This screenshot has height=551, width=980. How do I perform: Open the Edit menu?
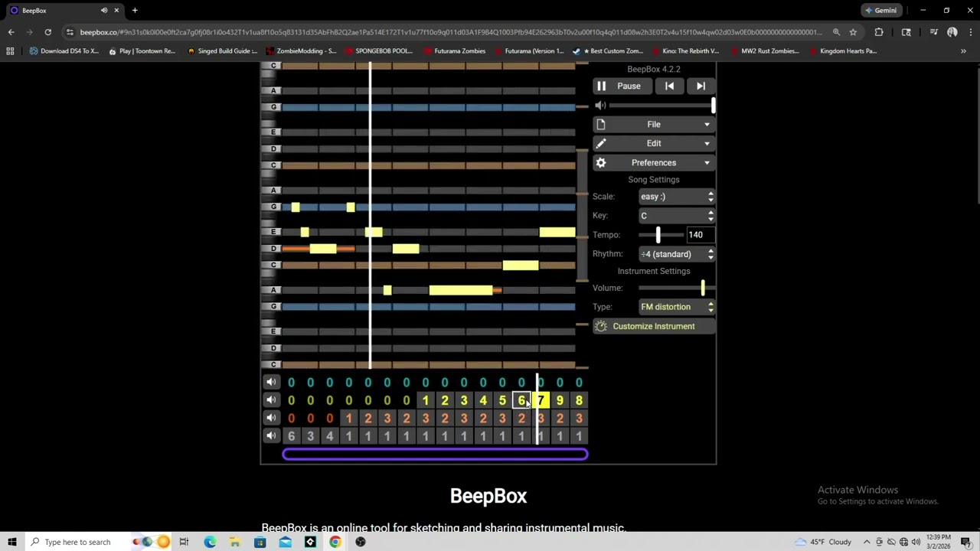point(654,143)
